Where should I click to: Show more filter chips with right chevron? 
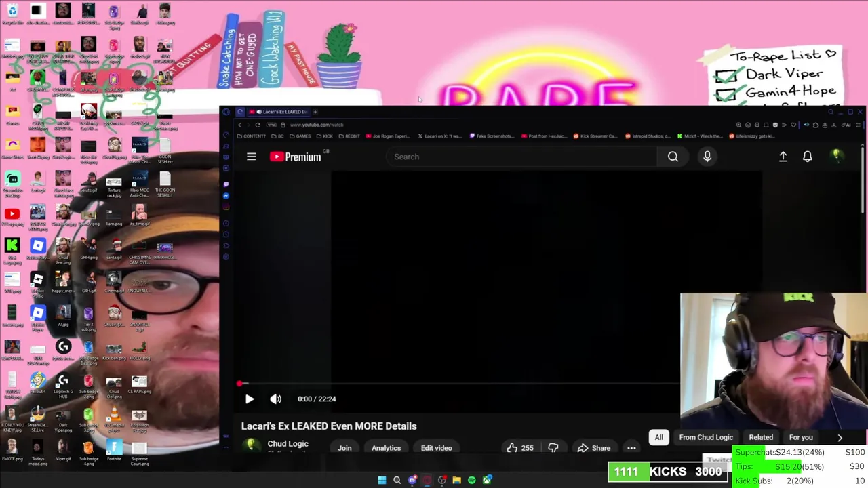click(840, 438)
